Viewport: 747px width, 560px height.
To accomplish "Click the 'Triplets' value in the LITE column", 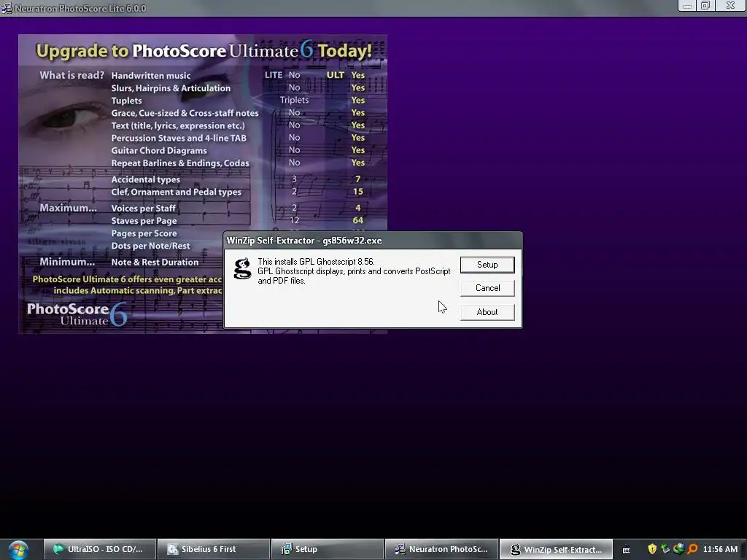I will 294,100.
